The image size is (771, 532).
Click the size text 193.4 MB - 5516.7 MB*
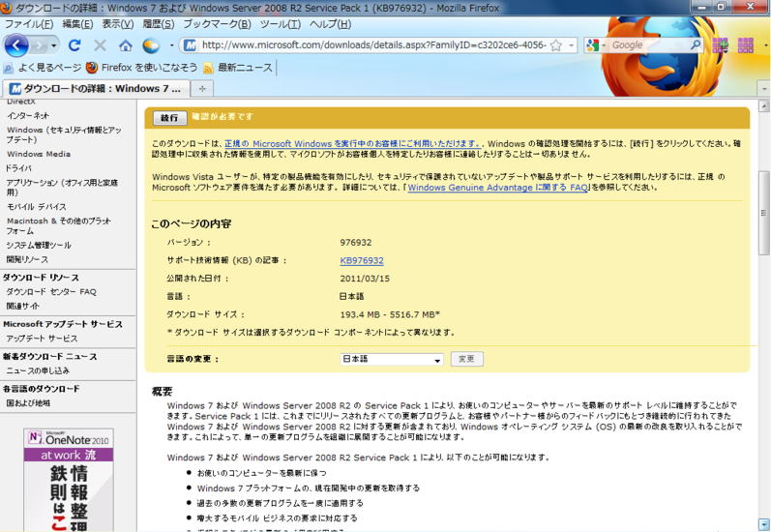390,314
